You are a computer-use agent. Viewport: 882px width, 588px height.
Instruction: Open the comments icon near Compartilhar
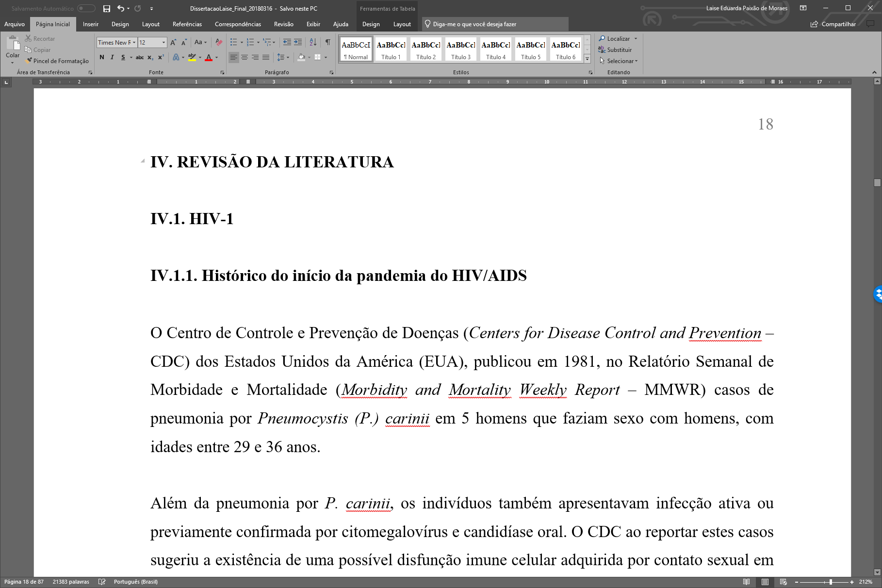click(x=870, y=24)
